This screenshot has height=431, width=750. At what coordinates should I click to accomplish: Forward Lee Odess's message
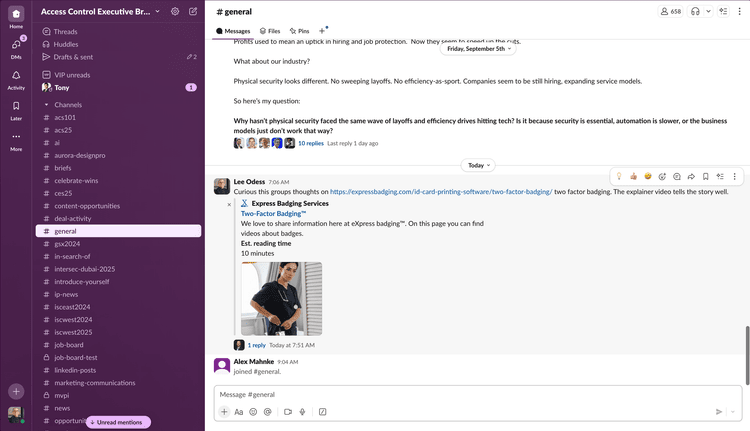pyautogui.click(x=691, y=177)
